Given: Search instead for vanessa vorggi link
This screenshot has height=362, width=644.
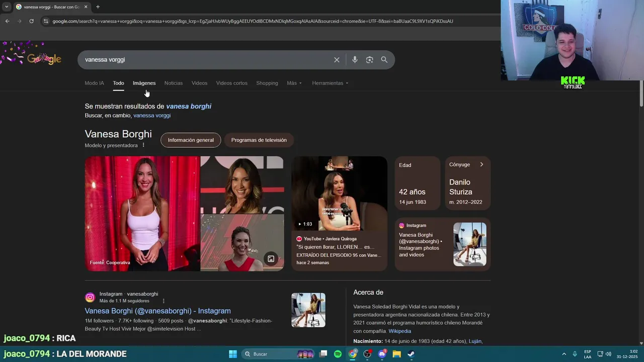Looking at the screenshot, I should pos(152,116).
